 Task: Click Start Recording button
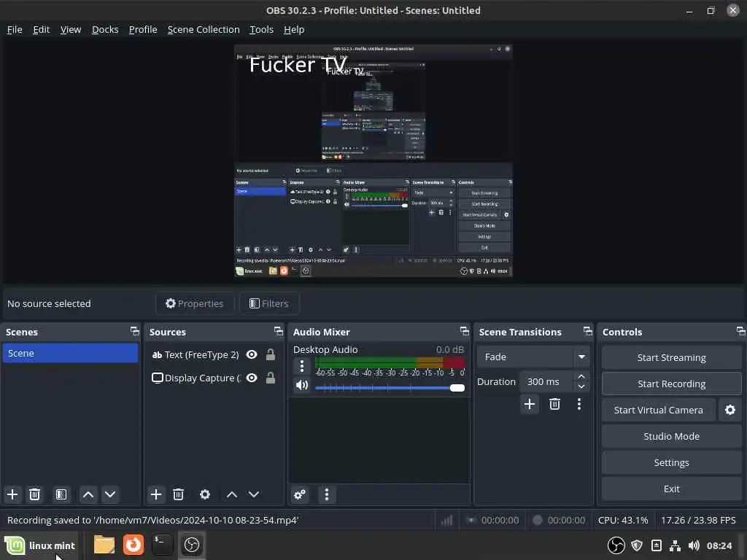pos(671,384)
